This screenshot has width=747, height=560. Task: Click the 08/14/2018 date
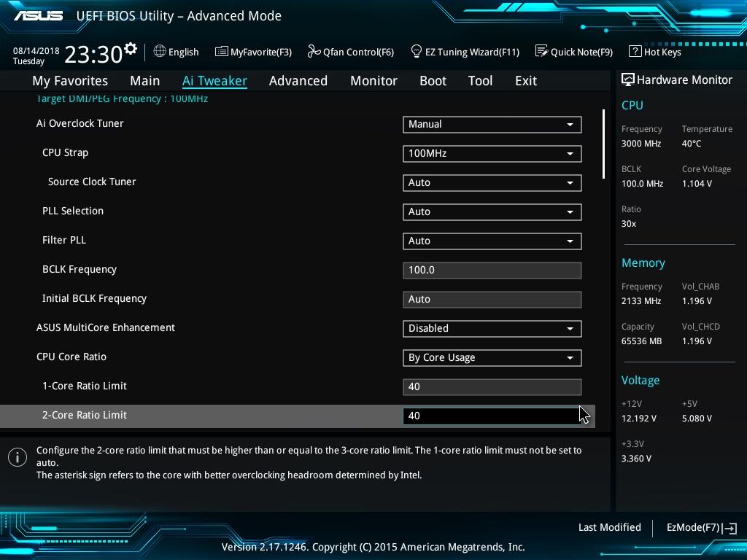pyautogui.click(x=36, y=50)
